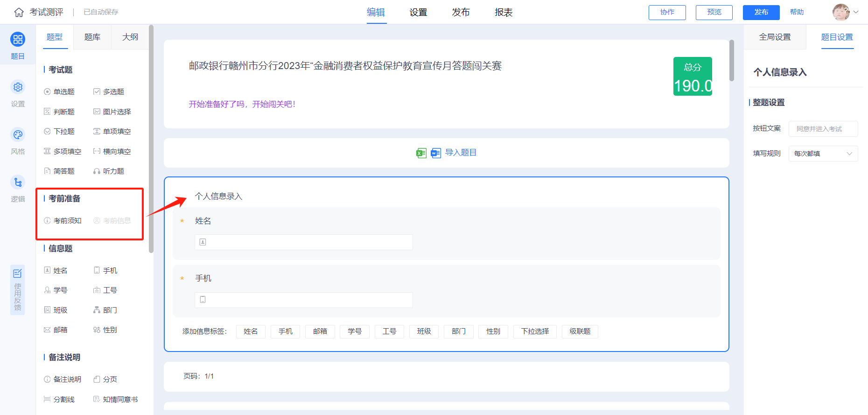Open the 风格 palette icon in the sidebar
Viewport: 868px width, 415px height.
18,134
